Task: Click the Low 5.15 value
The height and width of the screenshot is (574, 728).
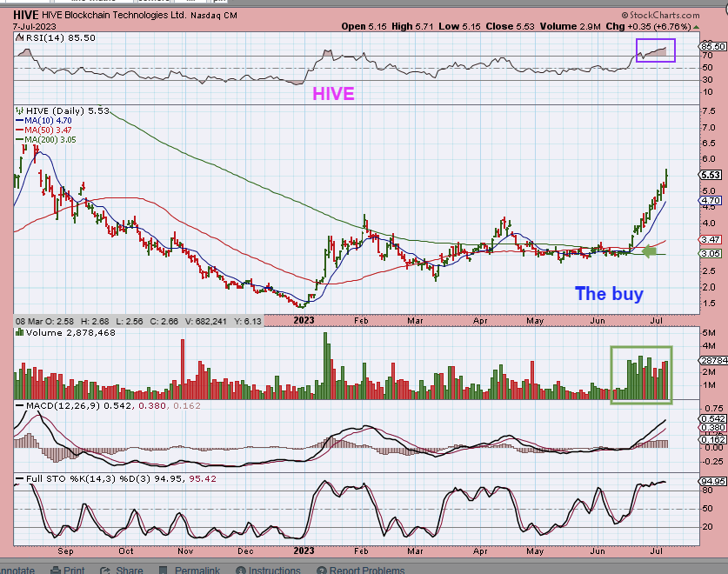Action: tap(459, 26)
